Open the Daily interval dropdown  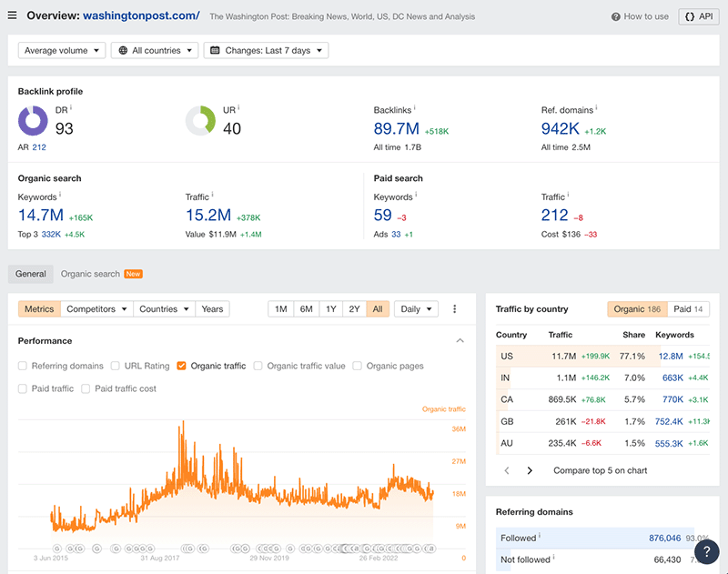pos(416,309)
